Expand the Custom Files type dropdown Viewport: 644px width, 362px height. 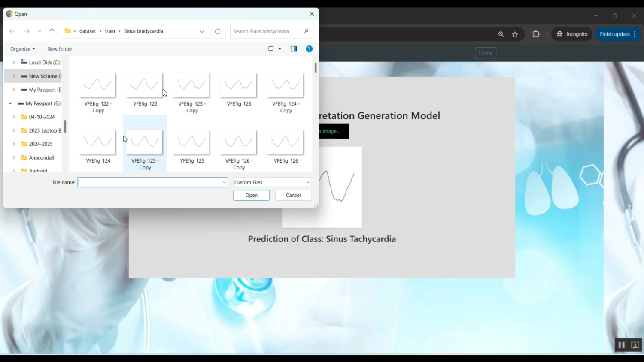coord(308,182)
